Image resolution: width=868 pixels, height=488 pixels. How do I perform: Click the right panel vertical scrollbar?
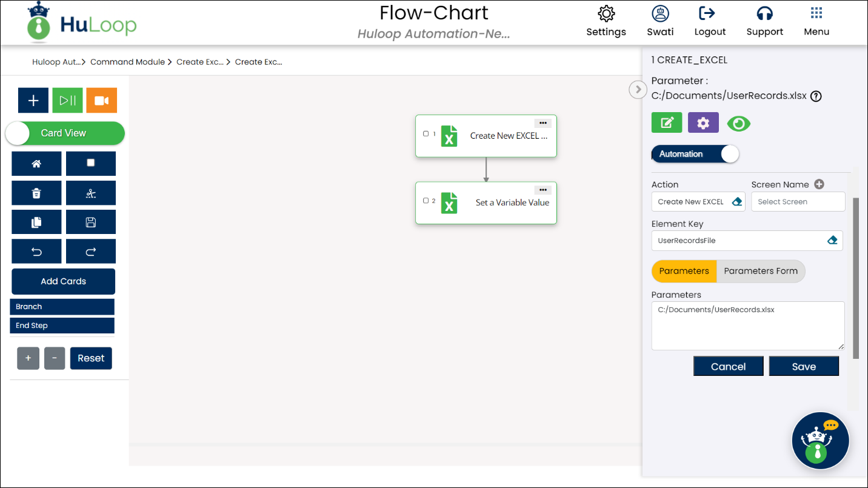click(856, 278)
